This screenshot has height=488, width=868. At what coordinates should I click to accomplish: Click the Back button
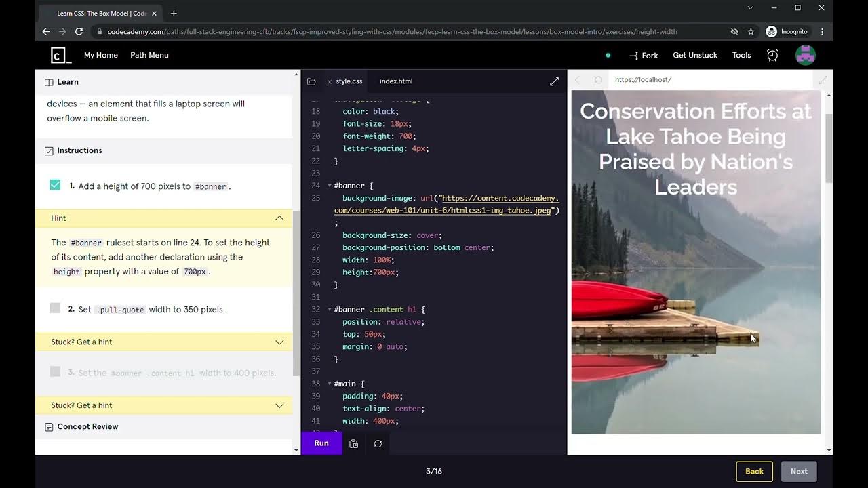click(754, 472)
